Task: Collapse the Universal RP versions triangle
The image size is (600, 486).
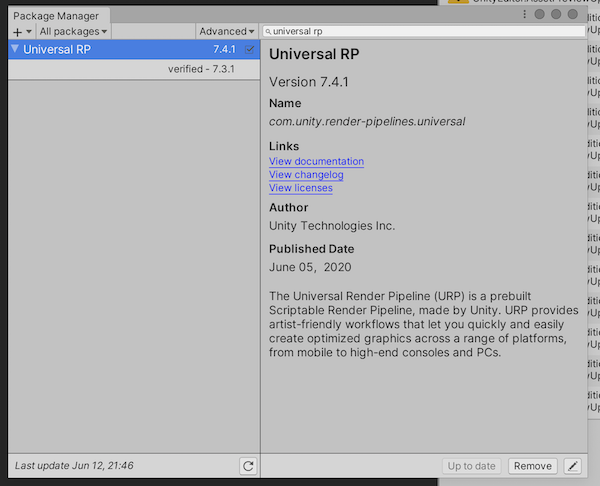Action: 15,49
